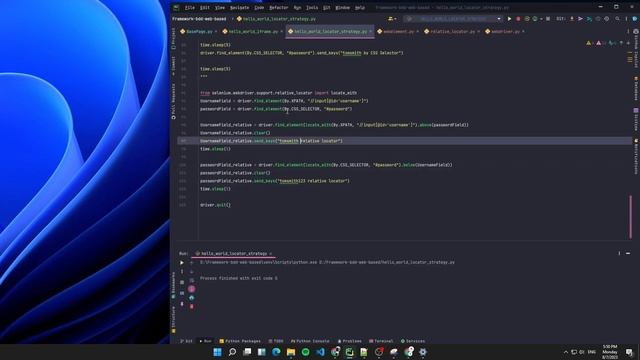Switch to the webelement.py editor tab
The image size is (640, 360).
click(398, 31)
